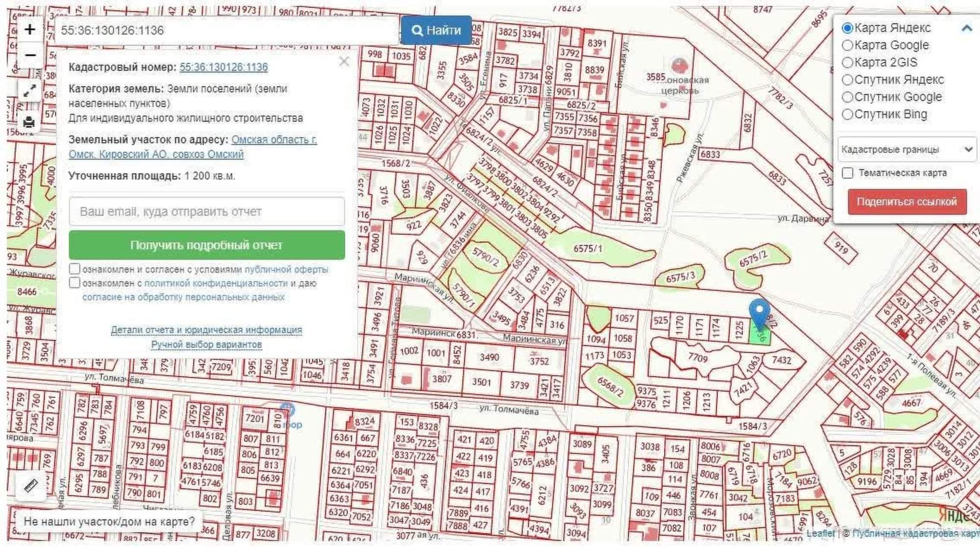Select Спутник Google radio option
This screenshot has width=980, height=547.
[848, 97]
